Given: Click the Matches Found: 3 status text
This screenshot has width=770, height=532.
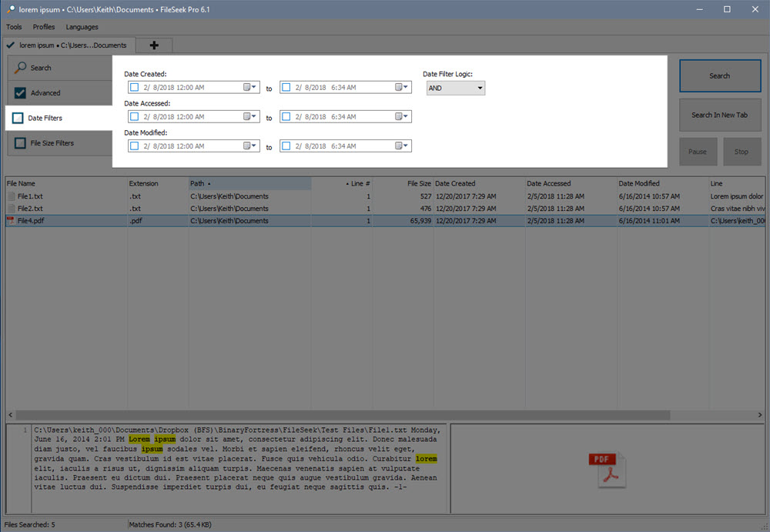Looking at the screenshot, I should [170, 524].
